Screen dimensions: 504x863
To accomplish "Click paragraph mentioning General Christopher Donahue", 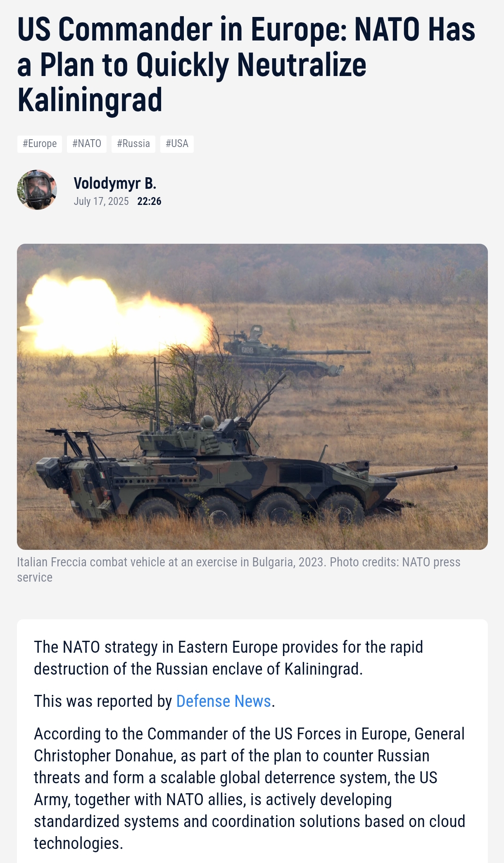I will click(250, 788).
